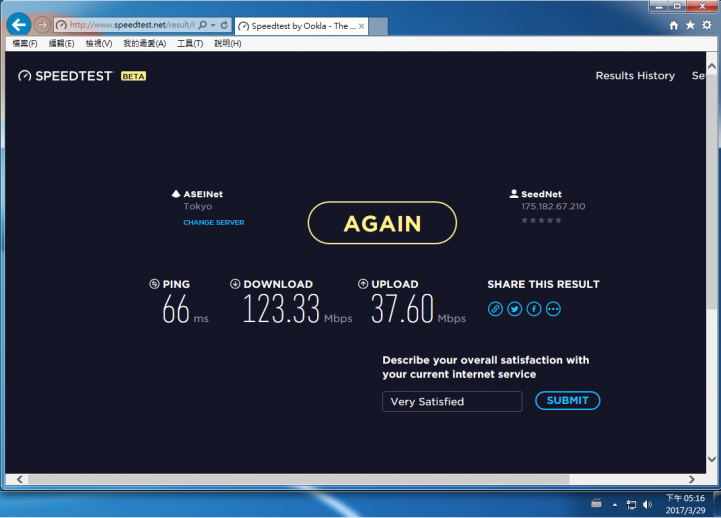Screen dimensions: 721x518
Task: Click the ASEINet server pyramid icon
Action: [x=176, y=194]
